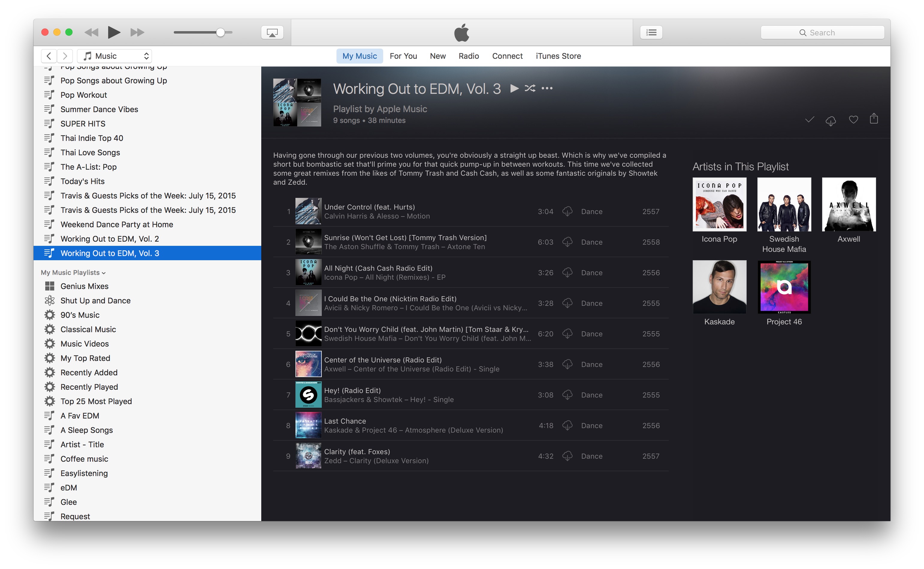The width and height of the screenshot is (924, 569).
Task: Select the Genius Mixes icon in the sidebar
Action: 50,286
